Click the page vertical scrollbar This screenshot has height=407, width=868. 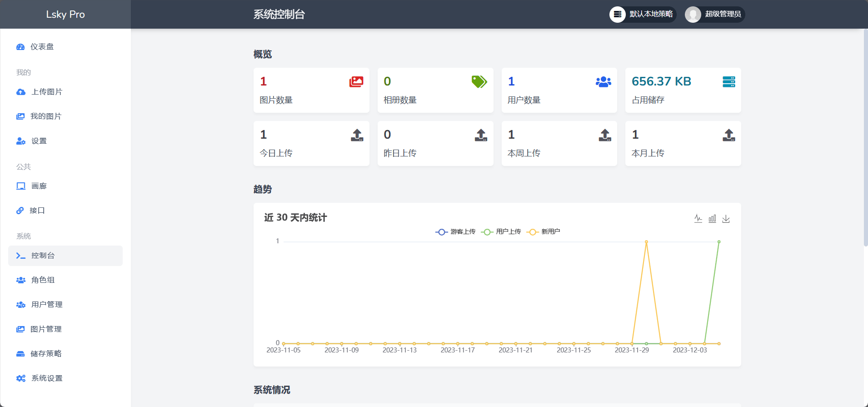click(865, 136)
